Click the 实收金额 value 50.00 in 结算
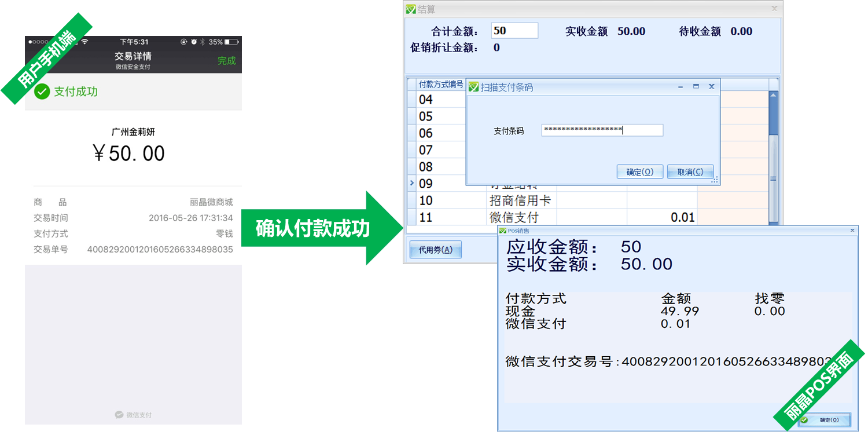This screenshot has height=435, width=868. (631, 31)
